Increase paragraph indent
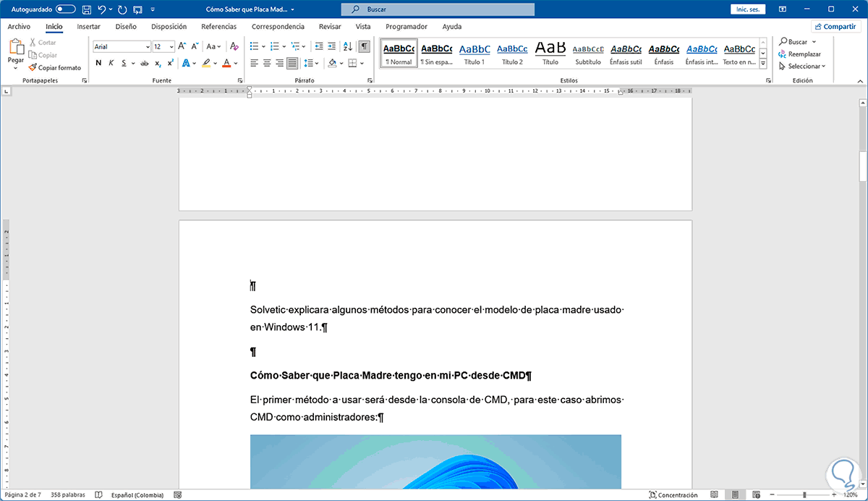 (331, 46)
